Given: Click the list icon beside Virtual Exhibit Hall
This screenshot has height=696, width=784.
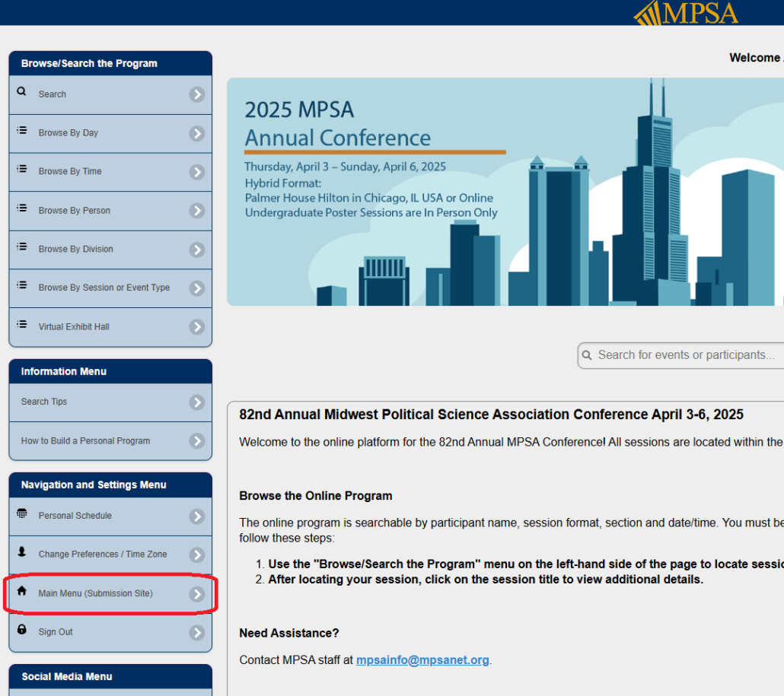Looking at the screenshot, I should point(21,324).
